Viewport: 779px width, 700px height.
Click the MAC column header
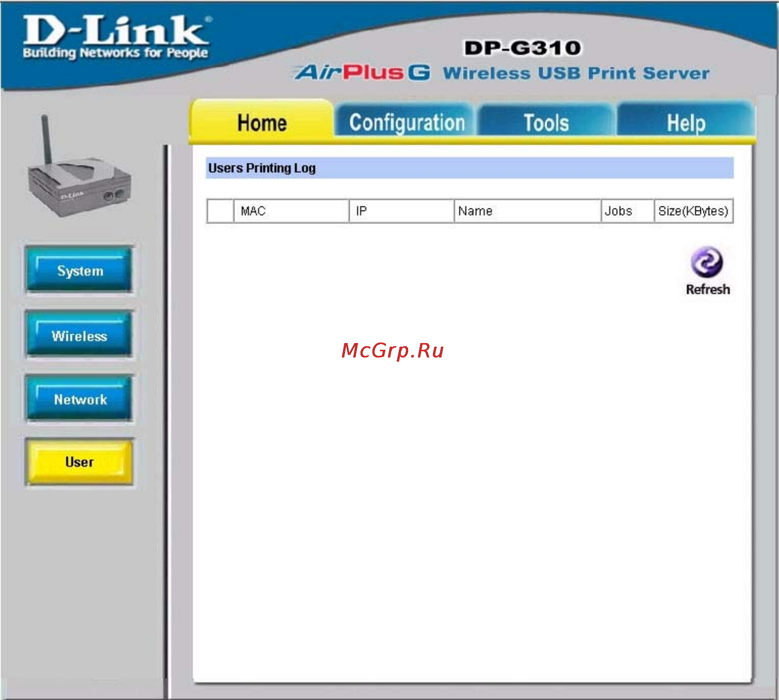coord(291,211)
